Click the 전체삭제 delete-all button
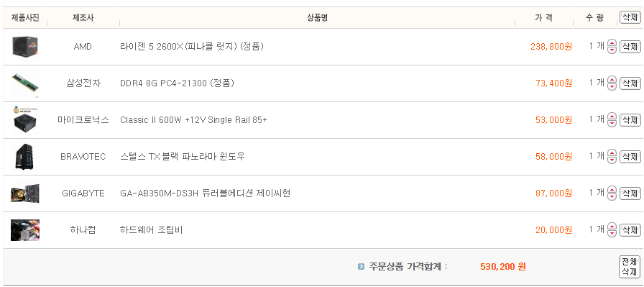 coord(630,266)
